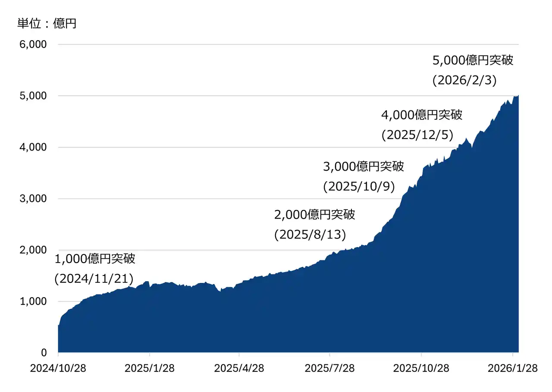
Task: Select the 4,000億円突破 milestone label
Action: 422,115
